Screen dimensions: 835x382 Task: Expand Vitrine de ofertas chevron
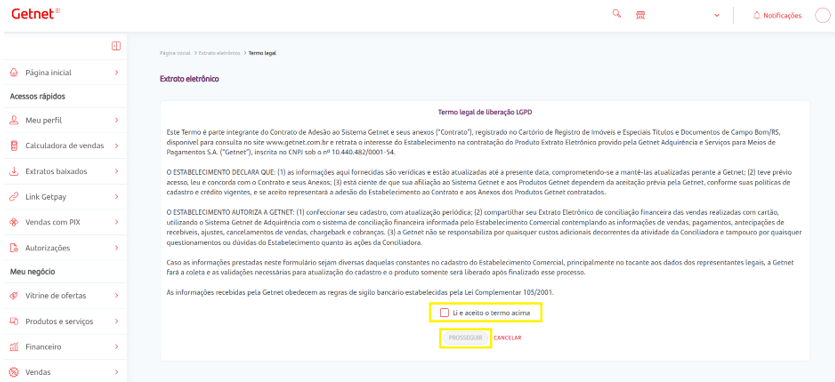[x=116, y=296]
